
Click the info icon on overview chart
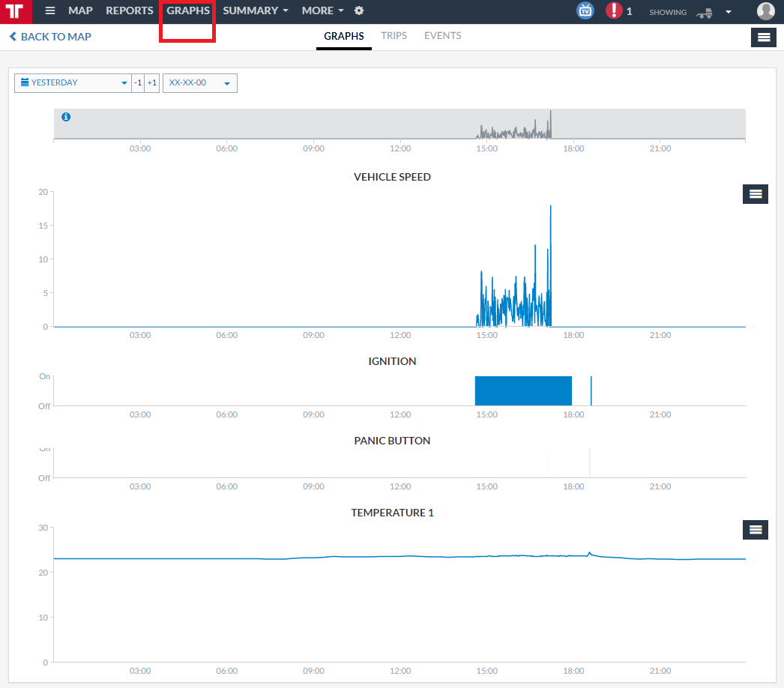coord(66,117)
